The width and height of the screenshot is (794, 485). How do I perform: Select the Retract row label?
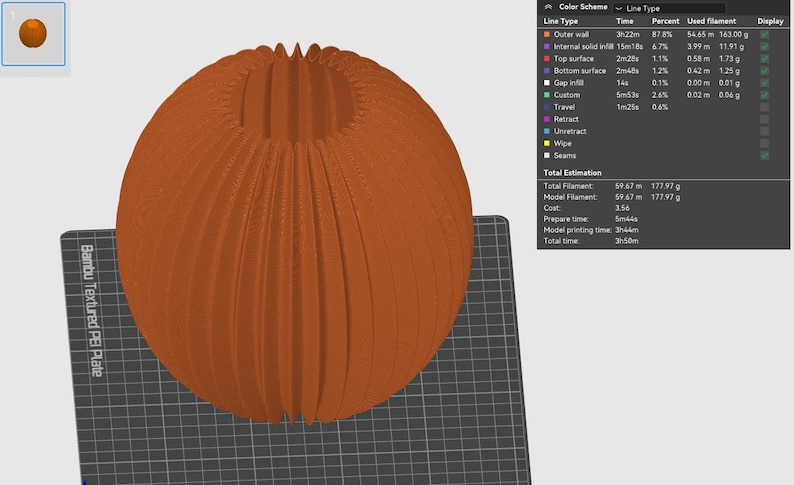pyautogui.click(x=566, y=119)
